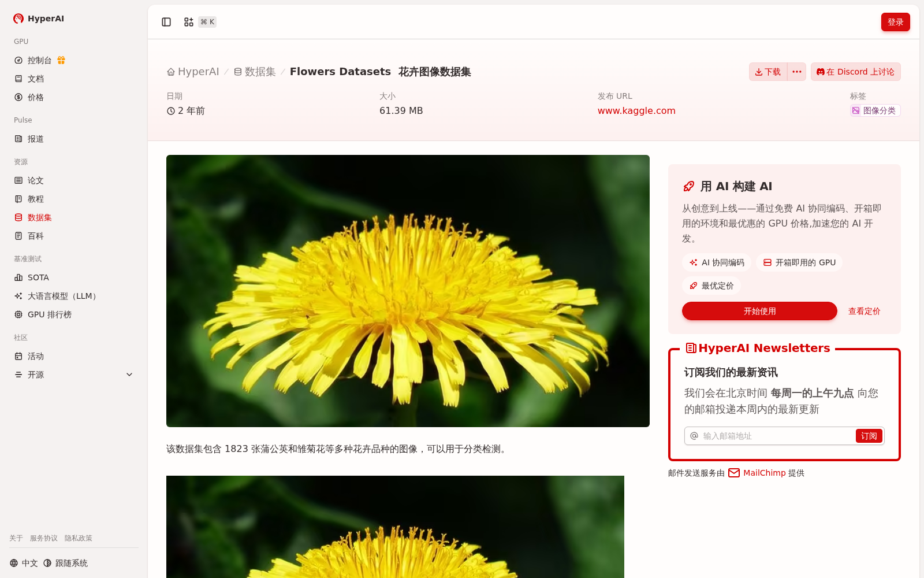The width and height of the screenshot is (924, 578).
Task: Click the 隐私政策 privacy policy link
Action: click(x=79, y=538)
